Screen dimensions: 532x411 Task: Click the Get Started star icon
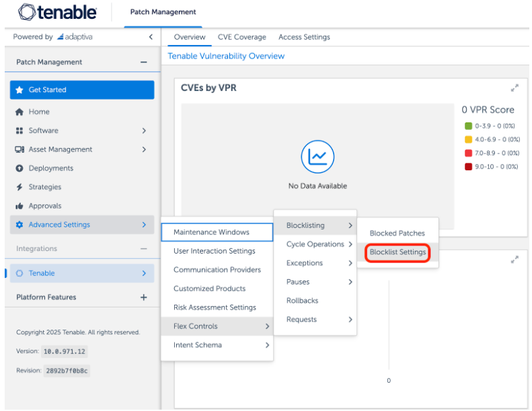[x=20, y=90]
